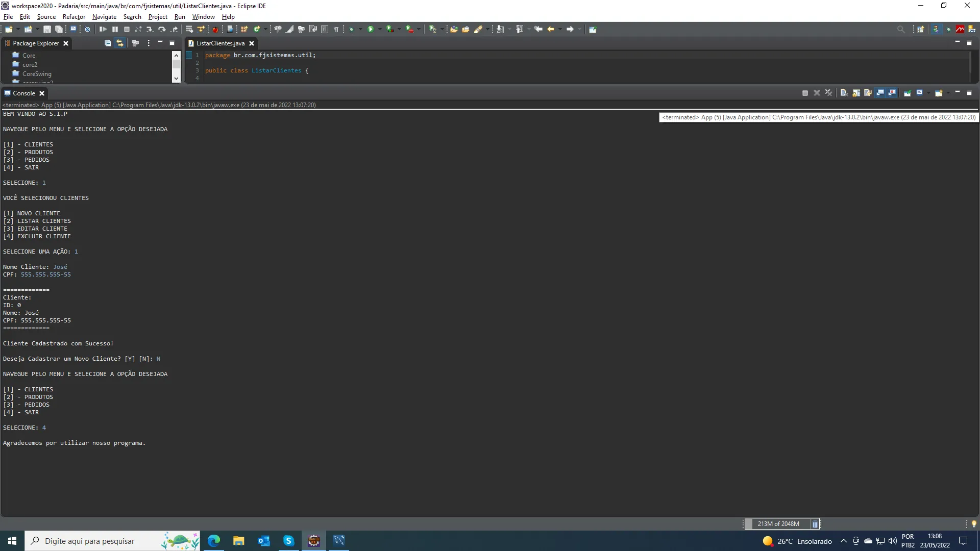Screen dimensions: 980x551
Task: Toggle Show Console on standard output
Action: [880, 93]
